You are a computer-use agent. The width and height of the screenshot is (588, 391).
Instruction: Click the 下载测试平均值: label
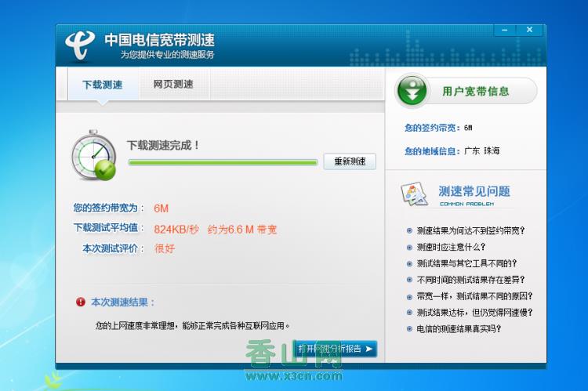pos(109,228)
